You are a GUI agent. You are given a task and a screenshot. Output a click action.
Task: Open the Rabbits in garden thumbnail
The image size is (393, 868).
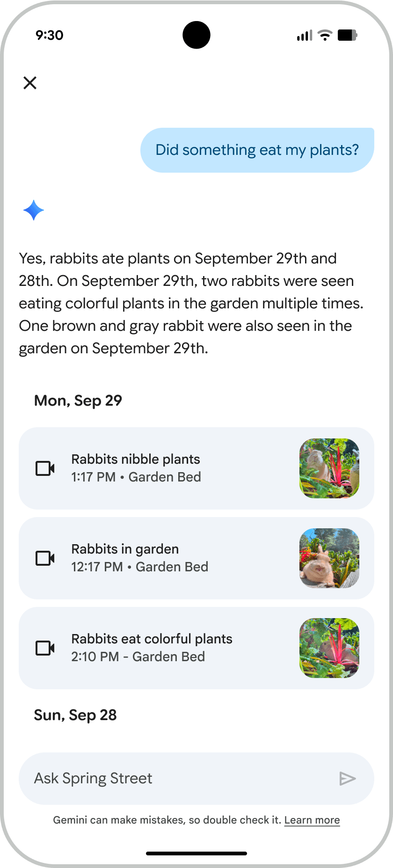(x=329, y=558)
